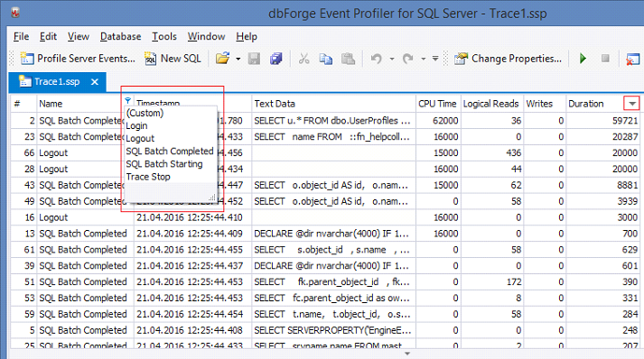Sort by the Text Data column header
The image size is (644, 359).
click(x=333, y=104)
